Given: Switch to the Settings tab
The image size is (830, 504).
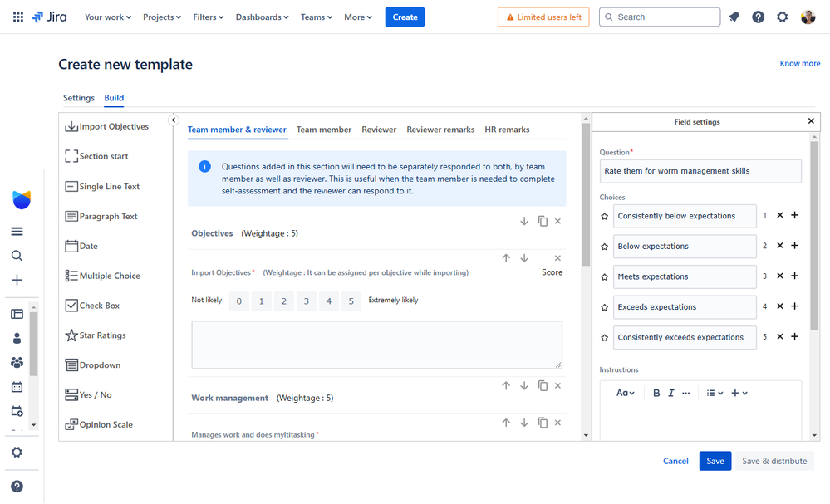Looking at the screenshot, I should [79, 98].
